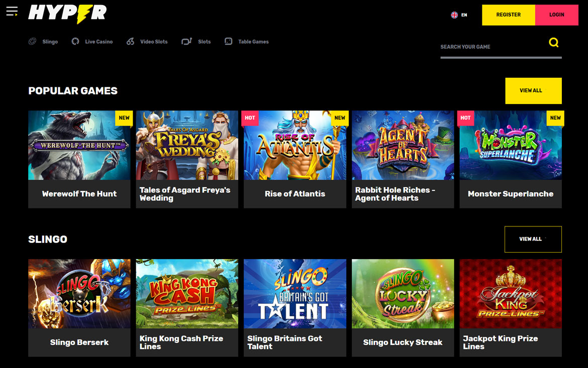Click the 'POPULAR GAMES' section heading
588x368 pixels.
tap(73, 91)
